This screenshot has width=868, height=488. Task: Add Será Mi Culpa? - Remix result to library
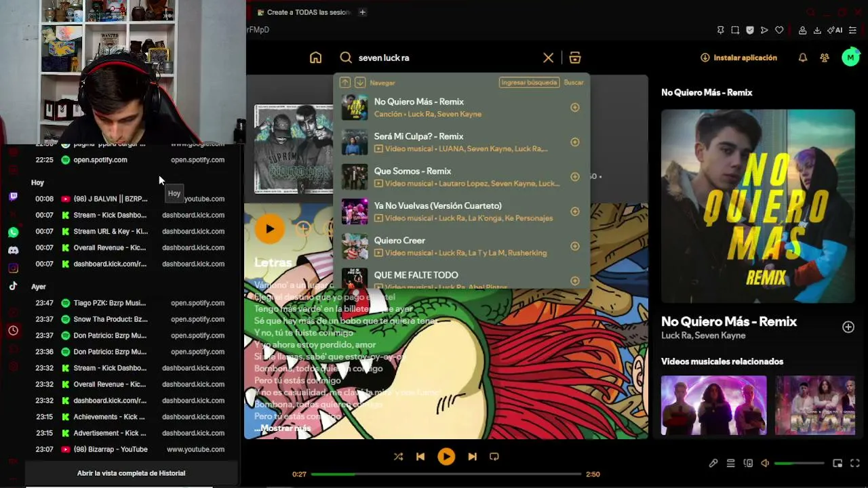[x=574, y=142]
